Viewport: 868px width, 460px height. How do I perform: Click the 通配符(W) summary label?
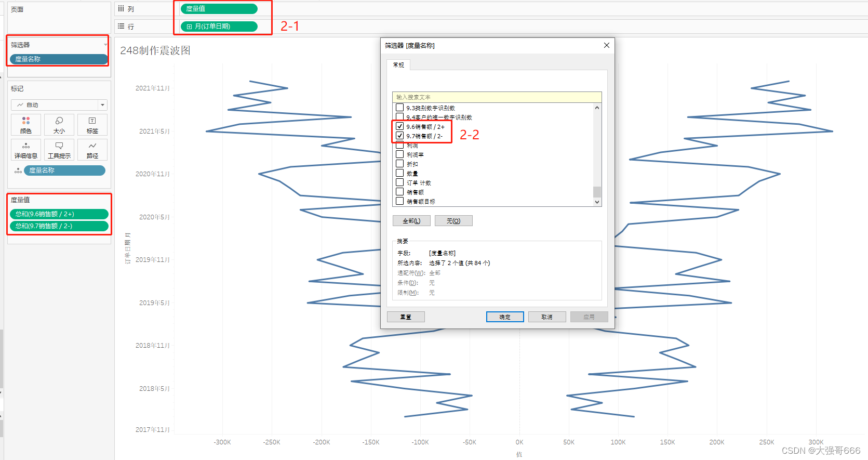pyautogui.click(x=411, y=273)
